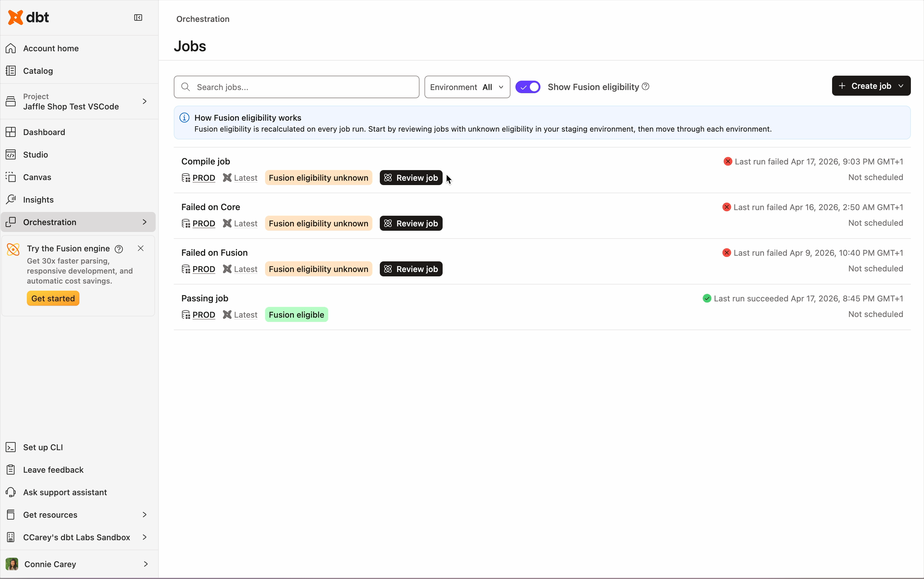Collapse the sidebar with the panel icon

138,17
